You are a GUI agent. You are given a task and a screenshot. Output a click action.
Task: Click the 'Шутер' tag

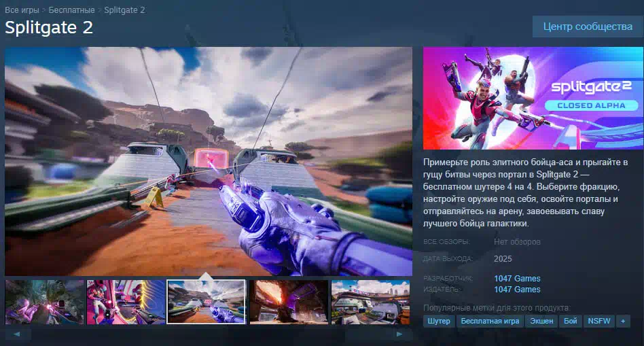(x=439, y=321)
